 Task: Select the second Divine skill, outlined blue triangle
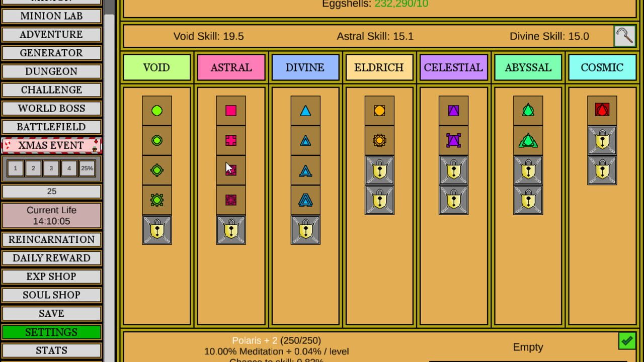pyautogui.click(x=305, y=140)
